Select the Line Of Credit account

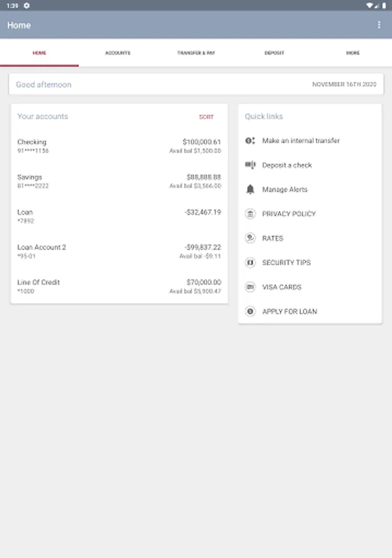pyautogui.click(x=119, y=286)
